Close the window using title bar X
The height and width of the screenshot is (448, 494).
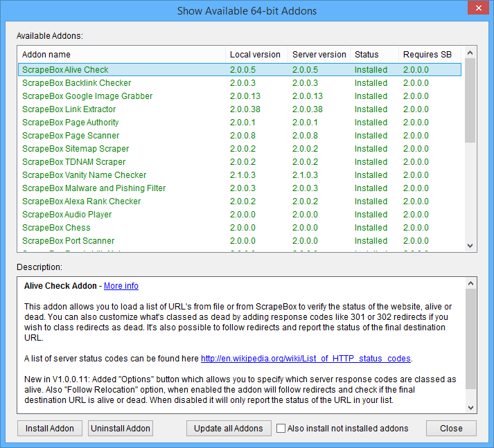coord(476,10)
